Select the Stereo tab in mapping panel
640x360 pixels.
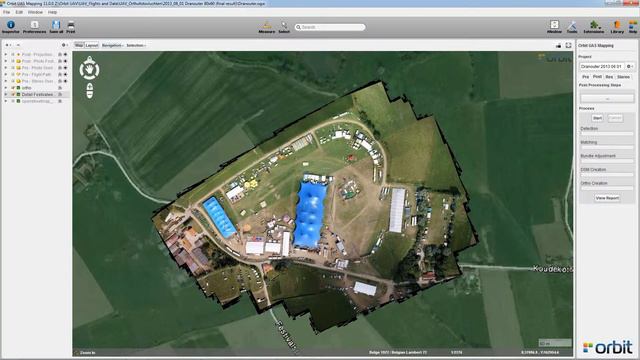[x=623, y=77]
